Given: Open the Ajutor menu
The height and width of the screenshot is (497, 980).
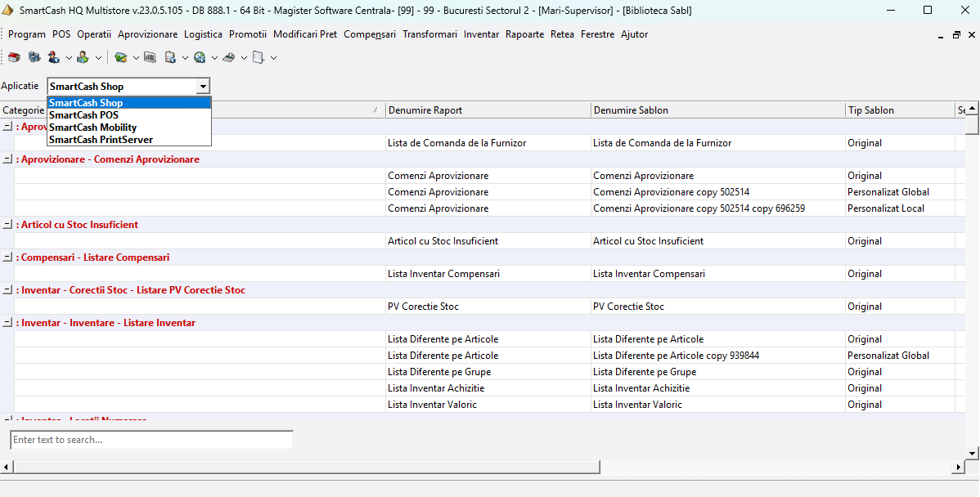Looking at the screenshot, I should pyautogui.click(x=634, y=34).
